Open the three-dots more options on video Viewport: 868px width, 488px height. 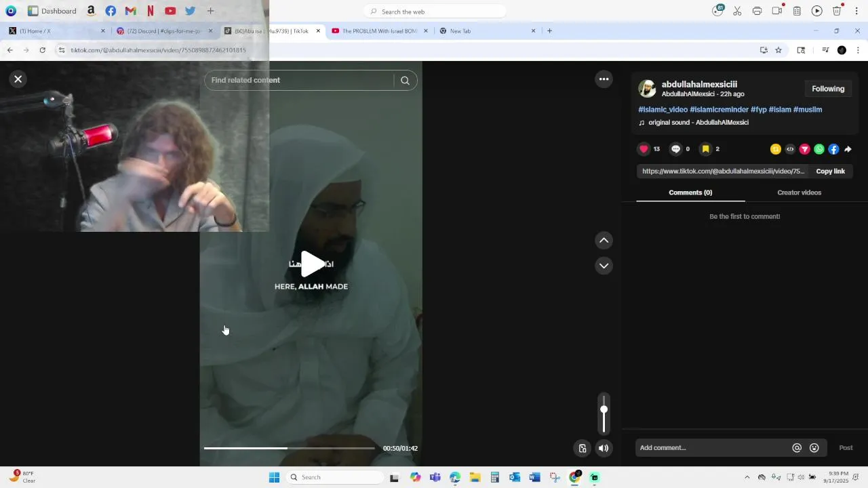click(x=604, y=79)
